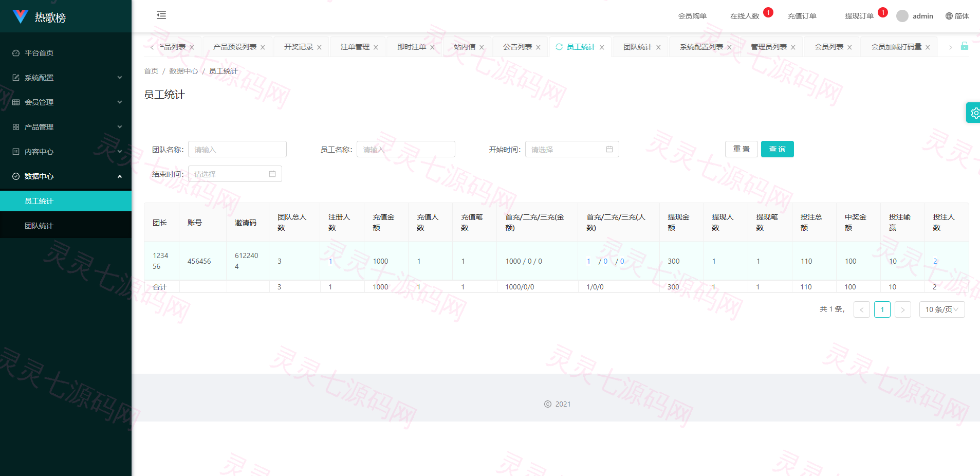The width and height of the screenshot is (980, 476).
Task: Open the 开始时间 calendar icon
Action: (609, 149)
